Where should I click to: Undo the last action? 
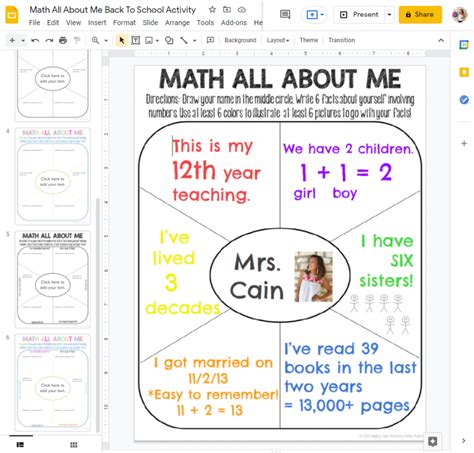pyautogui.click(x=35, y=40)
